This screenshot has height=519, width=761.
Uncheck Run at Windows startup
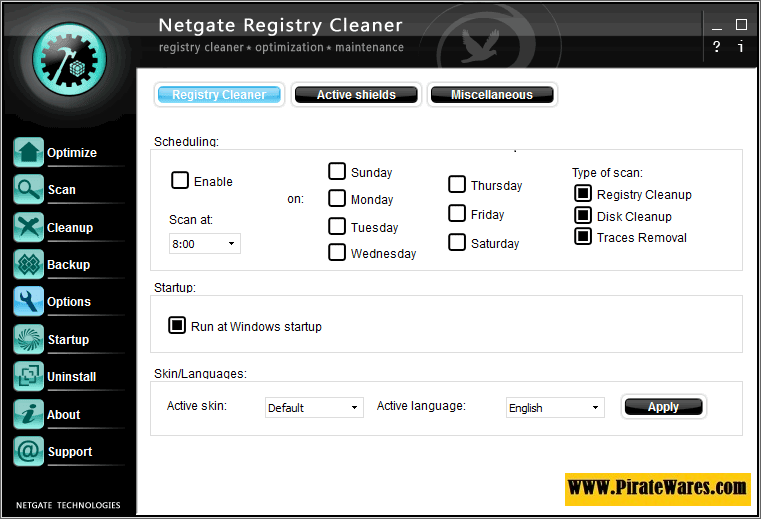coord(177,326)
